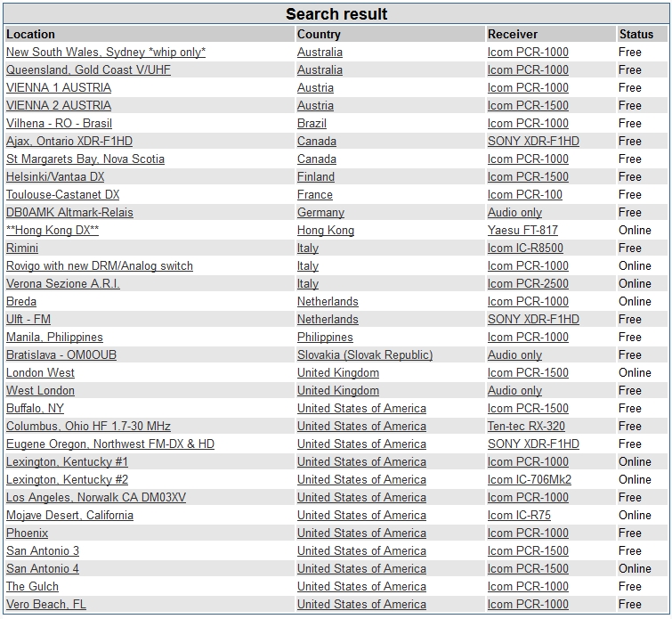672x619 pixels.
Task: Open Vilhena - RO - Brasil receiver entry
Action: [59, 124]
